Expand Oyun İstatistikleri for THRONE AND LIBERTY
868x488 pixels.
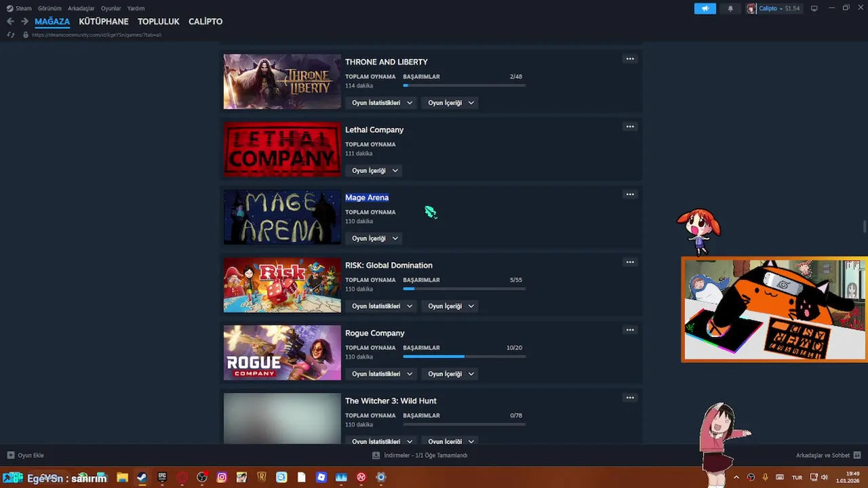click(382, 103)
